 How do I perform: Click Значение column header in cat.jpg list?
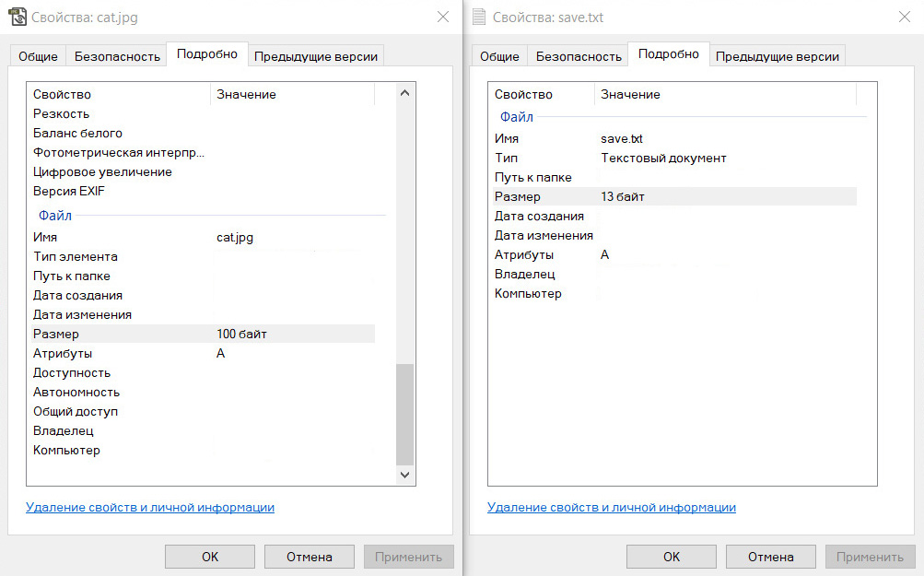[292, 94]
